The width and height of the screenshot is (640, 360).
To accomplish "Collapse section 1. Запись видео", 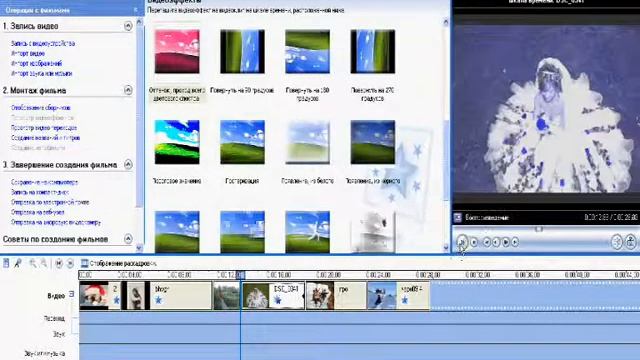I will [128, 26].
